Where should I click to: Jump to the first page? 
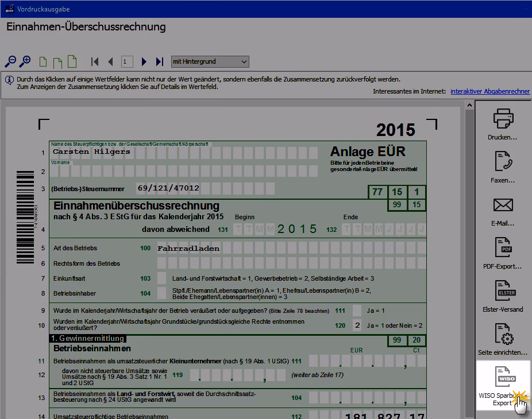(95, 61)
